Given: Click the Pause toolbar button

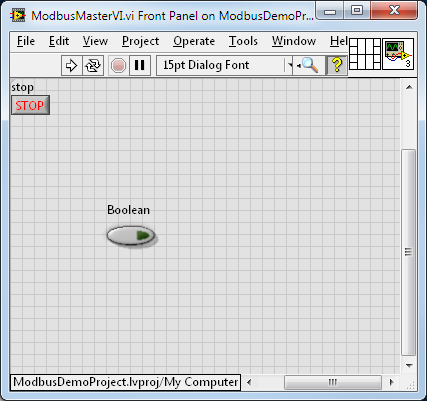Looking at the screenshot, I should pos(140,65).
